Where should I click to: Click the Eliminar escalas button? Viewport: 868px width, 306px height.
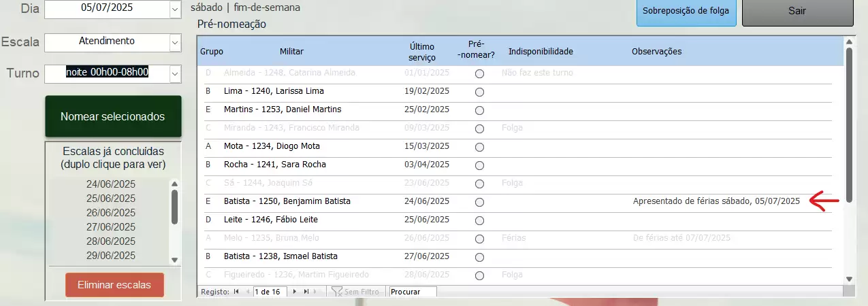pyautogui.click(x=114, y=285)
